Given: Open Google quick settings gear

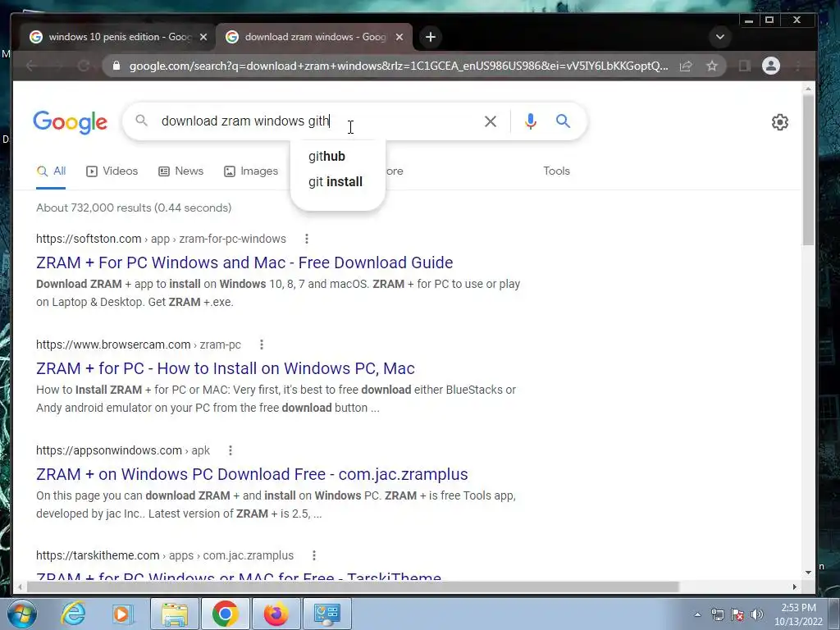Looking at the screenshot, I should (780, 122).
